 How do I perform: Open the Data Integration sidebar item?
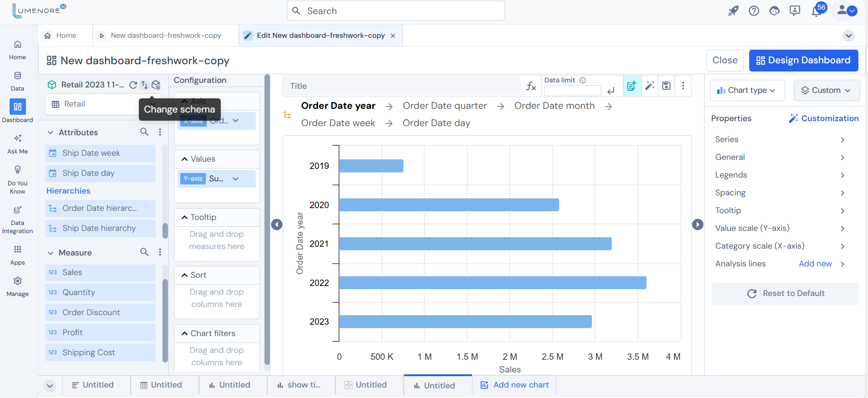point(17,220)
